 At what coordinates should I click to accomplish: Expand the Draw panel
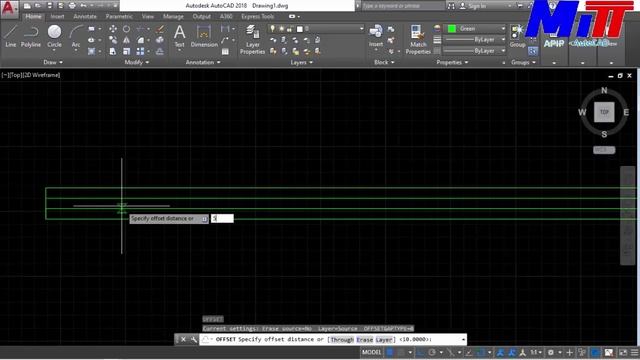point(53,62)
